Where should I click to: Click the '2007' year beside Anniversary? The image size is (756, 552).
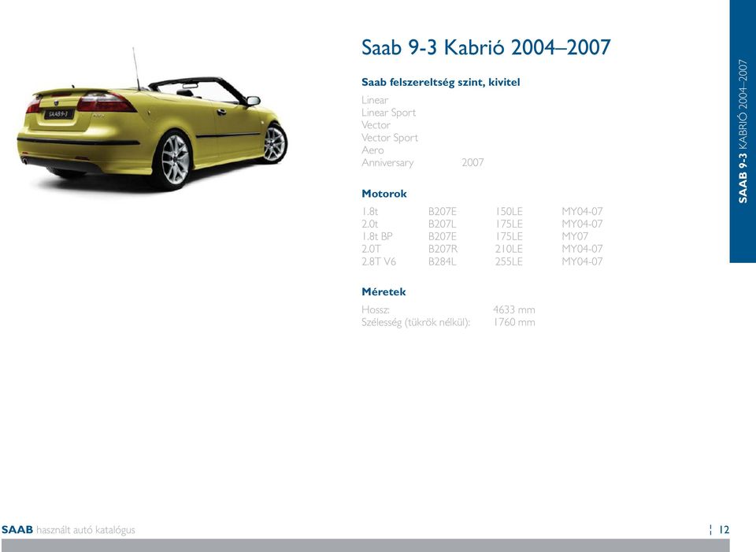[472, 162]
